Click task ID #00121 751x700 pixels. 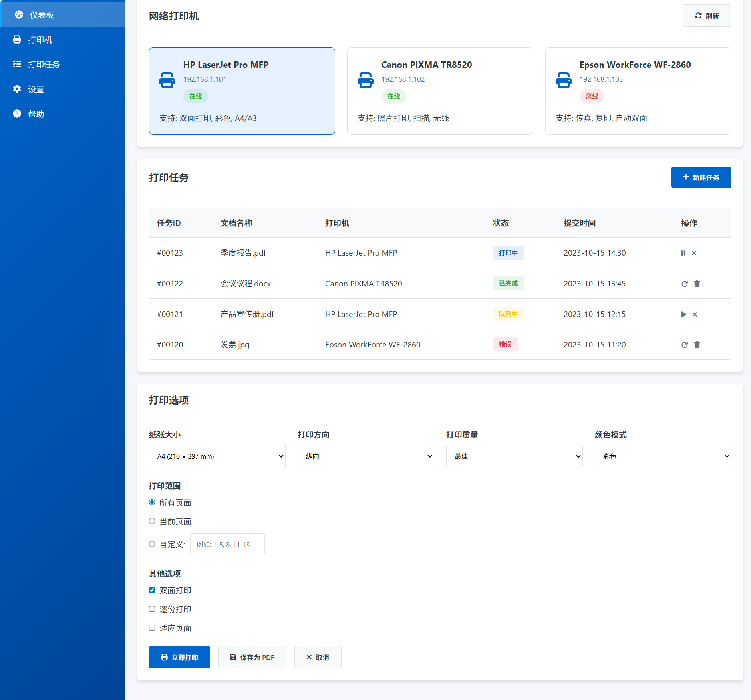[x=170, y=314]
